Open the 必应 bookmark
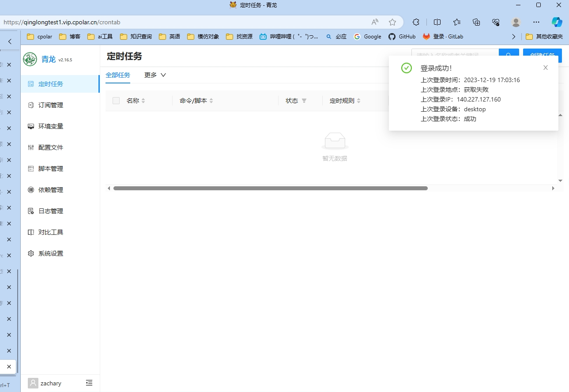This screenshot has width=569, height=392. (336, 37)
